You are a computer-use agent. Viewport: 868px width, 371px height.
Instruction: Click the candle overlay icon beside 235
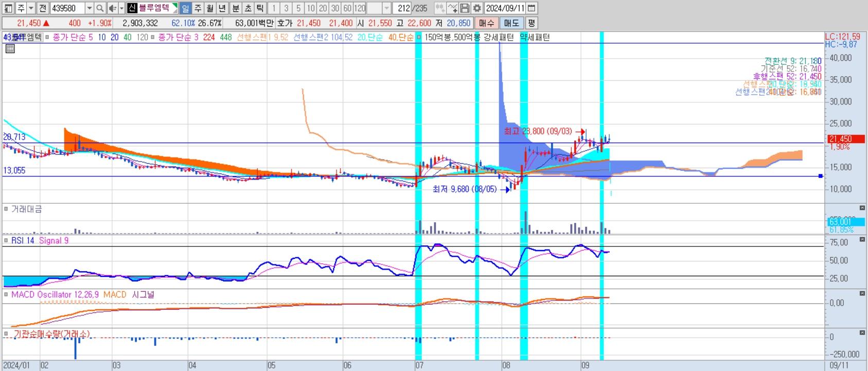pyautogui.click(x=440, y=8)
